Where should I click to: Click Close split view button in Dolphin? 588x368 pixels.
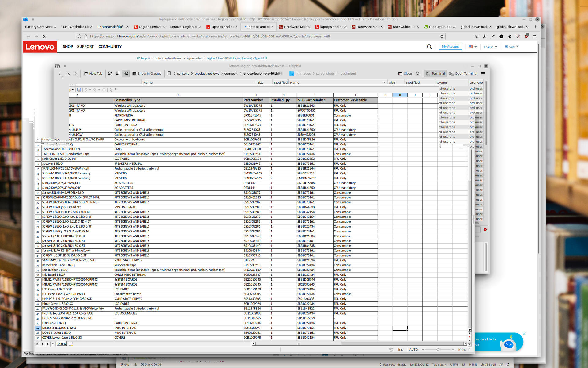[405, 74]
